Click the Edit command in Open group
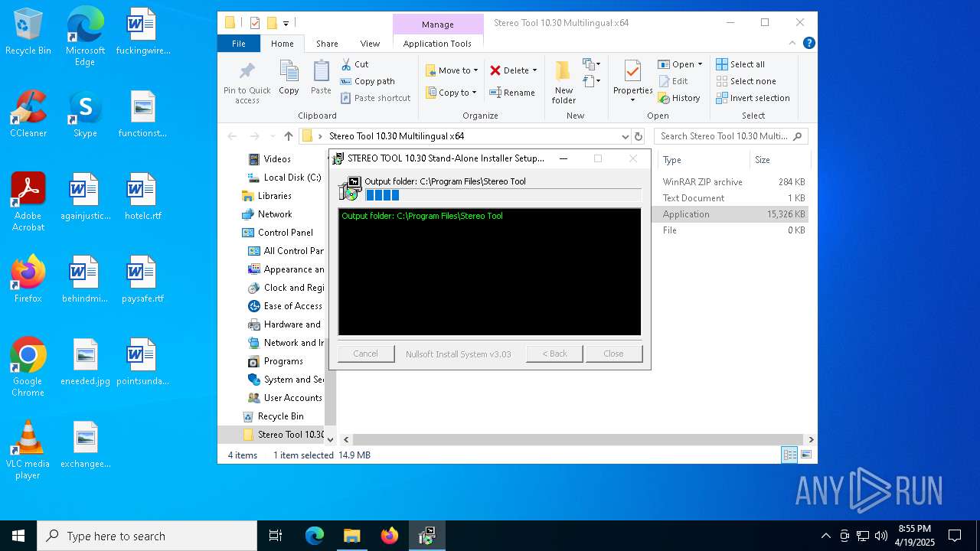 coord(673,81)
